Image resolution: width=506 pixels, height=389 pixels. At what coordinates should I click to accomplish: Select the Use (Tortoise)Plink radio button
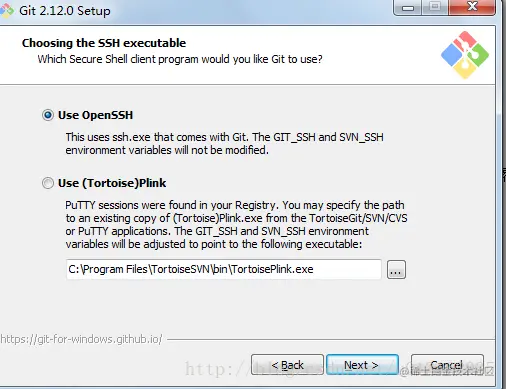pos(48,183)
